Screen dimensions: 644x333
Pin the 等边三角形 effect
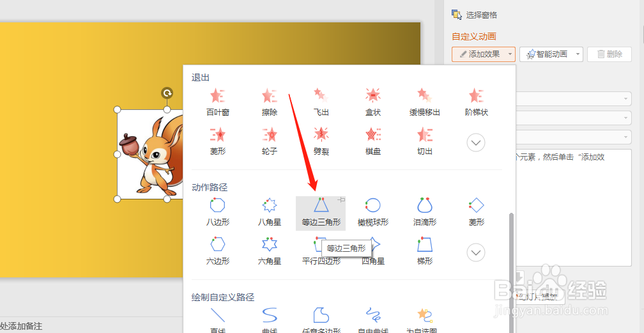pos(341,200)
